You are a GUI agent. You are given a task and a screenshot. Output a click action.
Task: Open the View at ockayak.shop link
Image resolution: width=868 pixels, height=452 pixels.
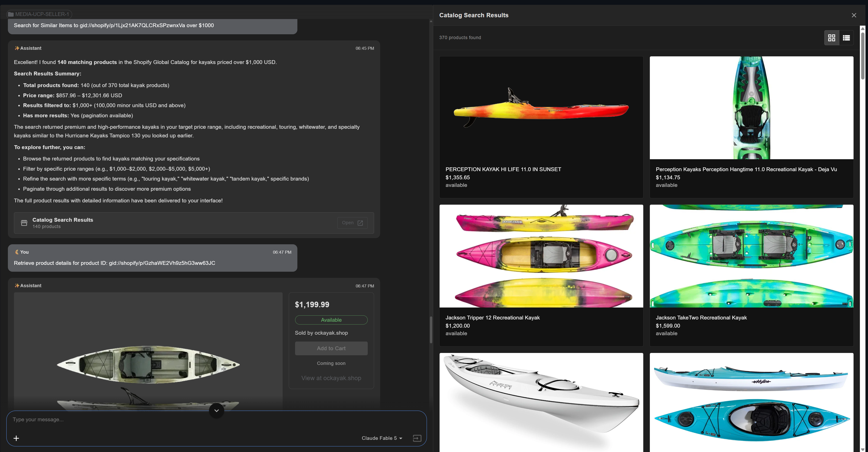click(x=331, y=378)
